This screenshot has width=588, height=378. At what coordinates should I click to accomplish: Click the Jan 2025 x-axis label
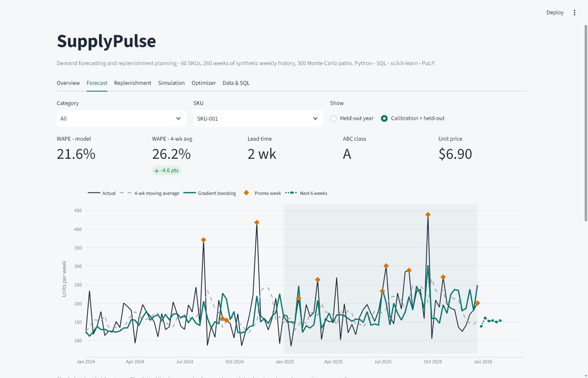(285, 362)
